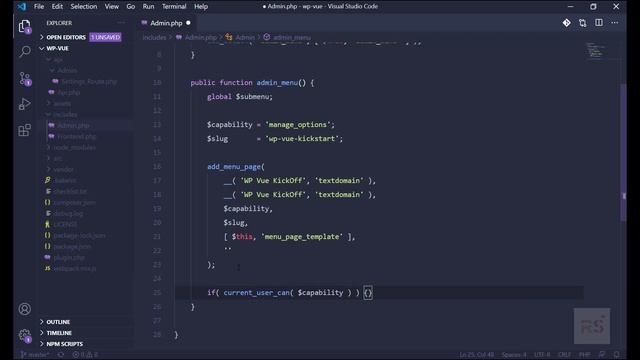Open Explorer panel more actions ellipsis

121,23
